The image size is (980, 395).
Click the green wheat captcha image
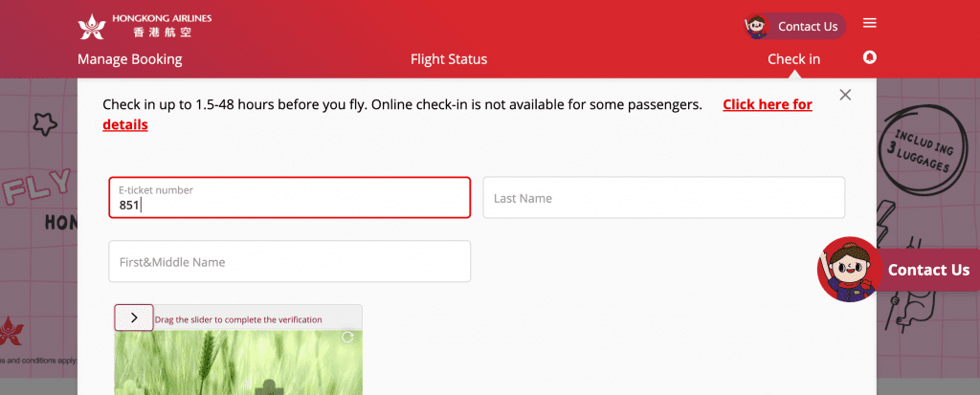238,362
